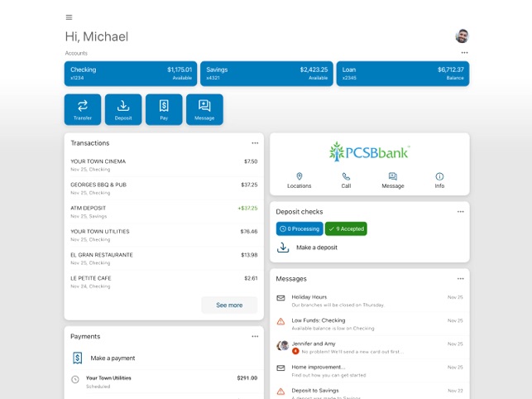Click the $1,175.01 checking balance
This screenshot has height=399, width=532.
coord(180,70)
